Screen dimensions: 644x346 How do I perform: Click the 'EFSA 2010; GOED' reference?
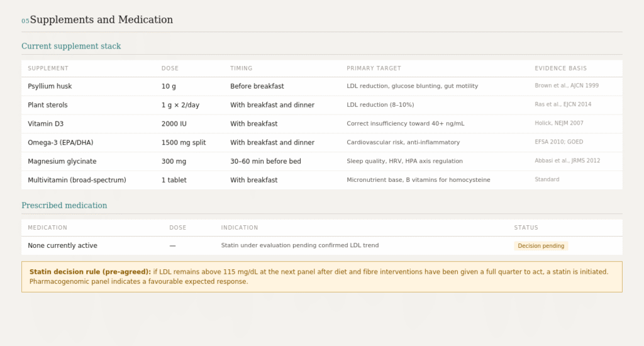click(559, 142)
